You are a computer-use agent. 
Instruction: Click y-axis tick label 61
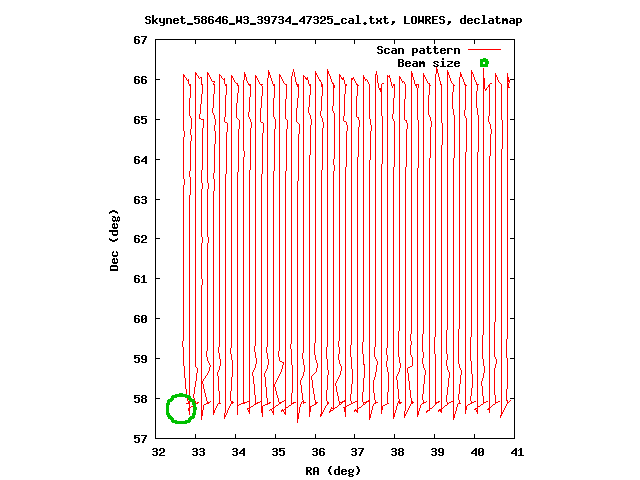coord(140,279)
